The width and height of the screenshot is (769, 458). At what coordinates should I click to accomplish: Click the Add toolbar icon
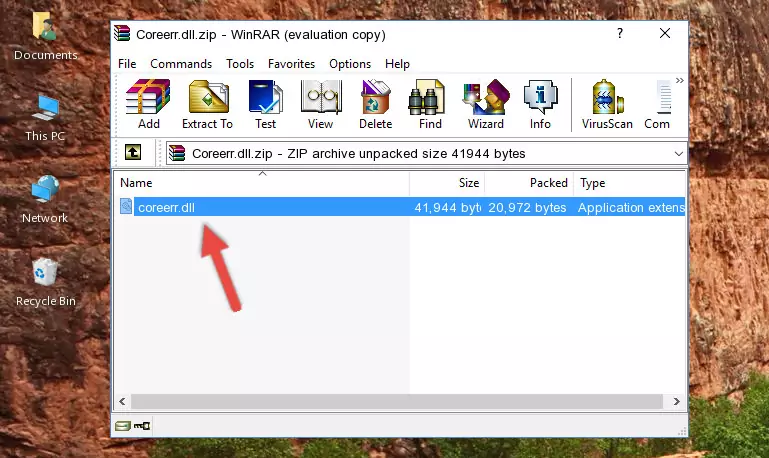[148, 104]
